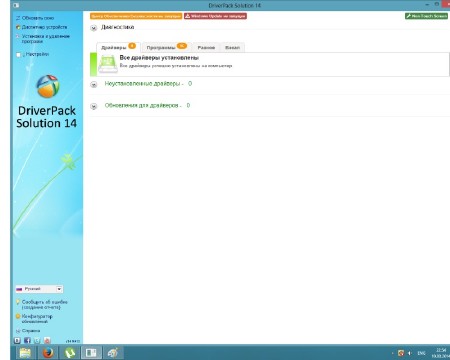
Task: Click the ENG language indicator in tray
Action: click(x=421, y=353)
